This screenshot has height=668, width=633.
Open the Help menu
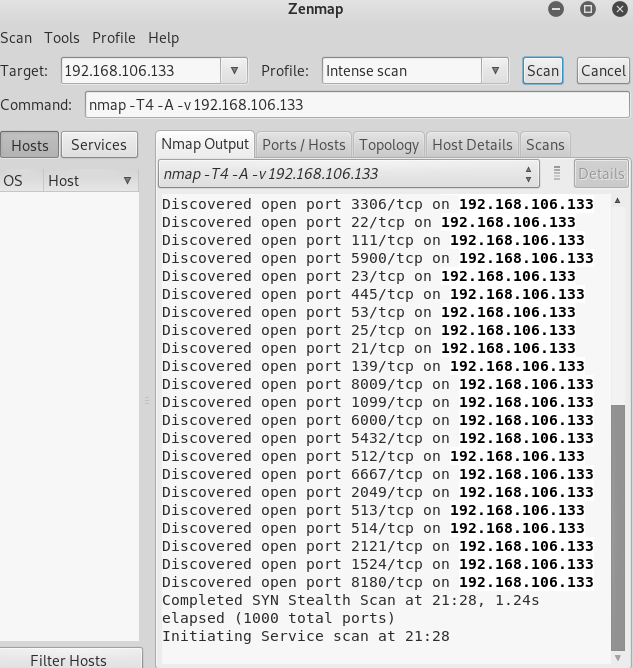164,38
